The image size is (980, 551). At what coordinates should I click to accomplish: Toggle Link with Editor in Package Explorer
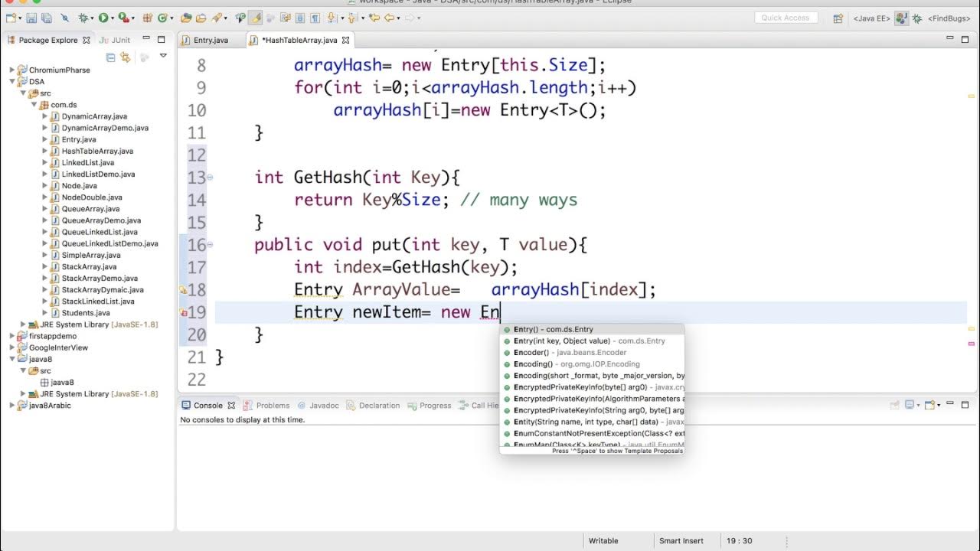(x=125, y=57)
